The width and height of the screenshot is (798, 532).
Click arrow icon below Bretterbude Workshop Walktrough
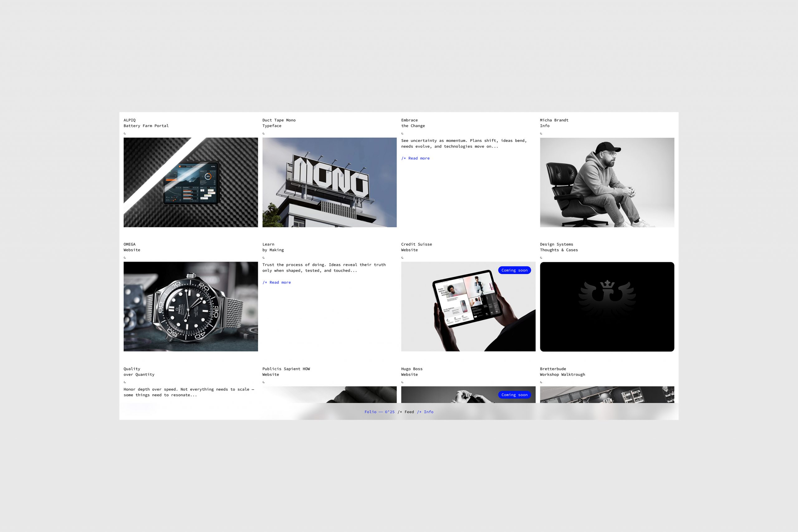[x=541, y=382]
